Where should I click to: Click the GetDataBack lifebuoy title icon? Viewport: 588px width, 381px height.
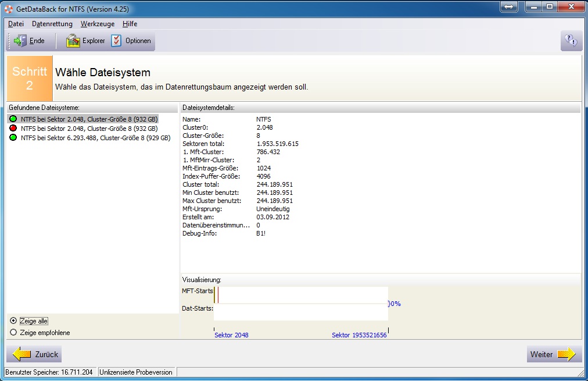point(8,9)
